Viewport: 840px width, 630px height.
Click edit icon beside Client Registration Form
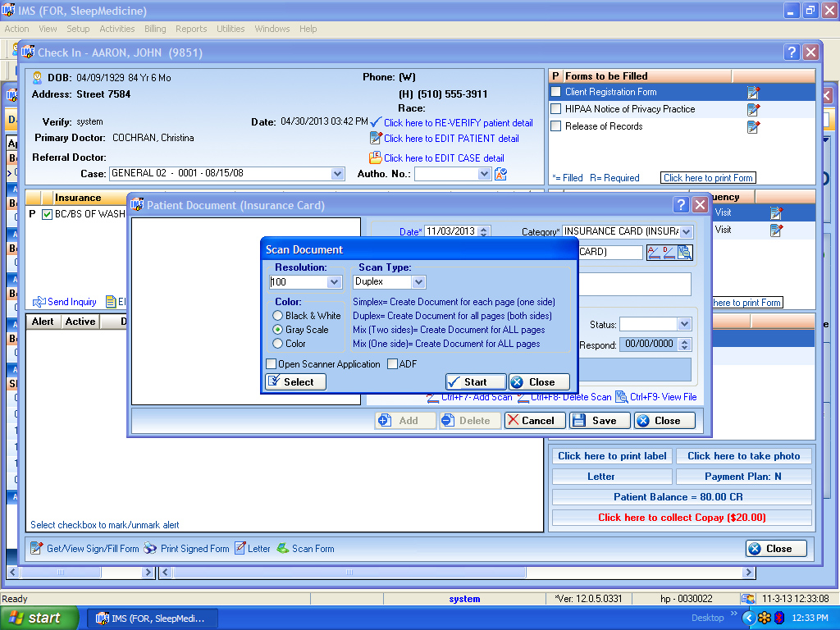click(x=753, y=93)
